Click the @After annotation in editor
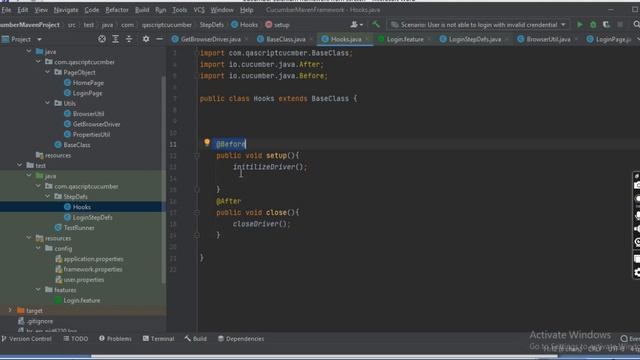The height and width of the screenshot is (360, 640). point(229,201)
